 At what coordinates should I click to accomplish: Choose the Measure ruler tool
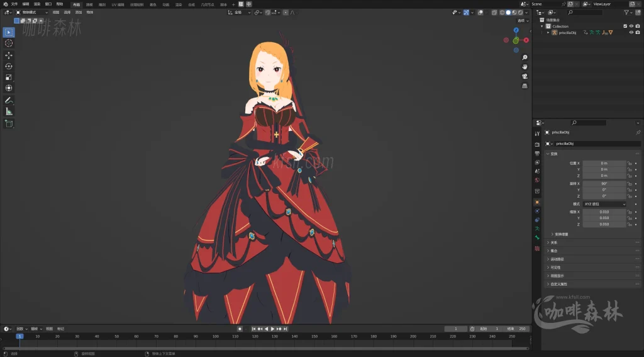click(x=9, y=111)
